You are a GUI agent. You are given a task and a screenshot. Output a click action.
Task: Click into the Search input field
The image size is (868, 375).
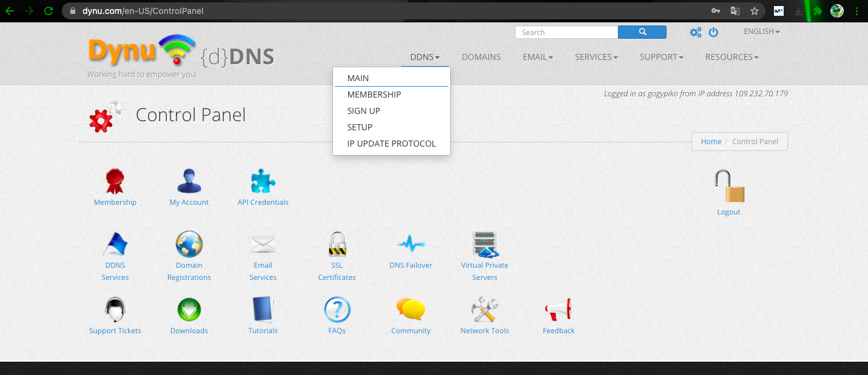(567, 32)
